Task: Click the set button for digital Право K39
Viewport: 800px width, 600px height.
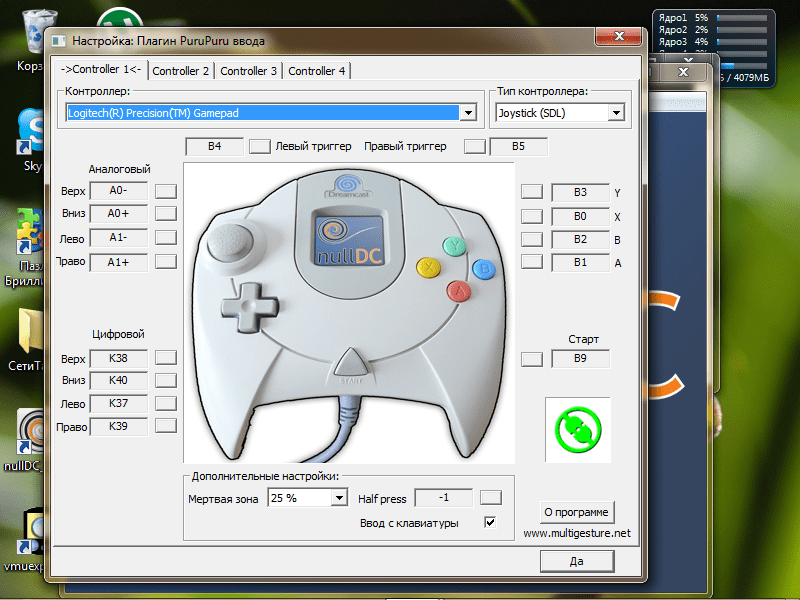Action: tap(166, 426)
